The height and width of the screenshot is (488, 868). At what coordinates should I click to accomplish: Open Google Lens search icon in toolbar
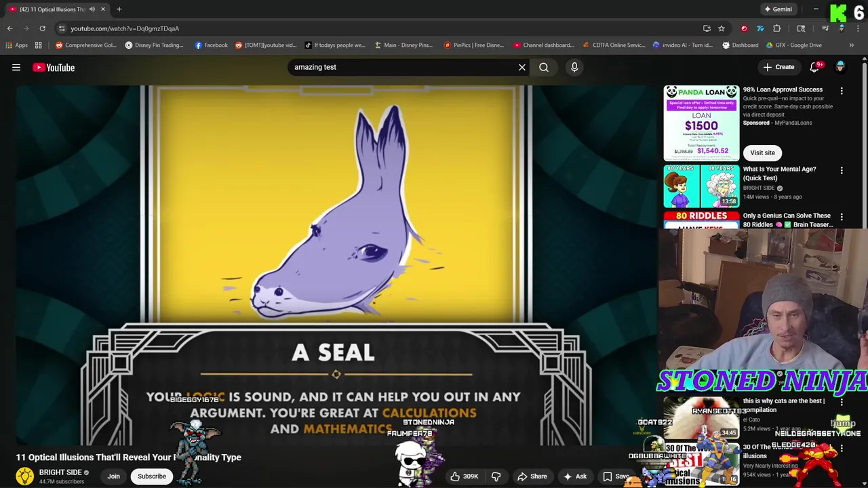pos(801,28)
